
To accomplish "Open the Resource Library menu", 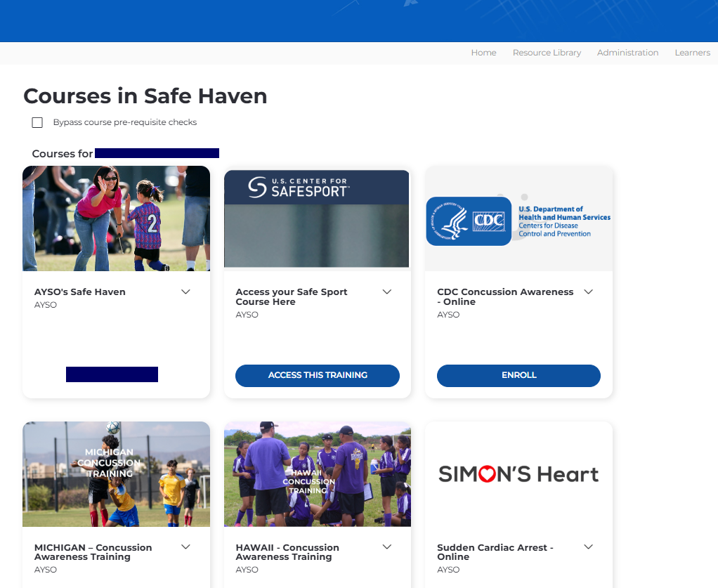I will tap(547, 53).
